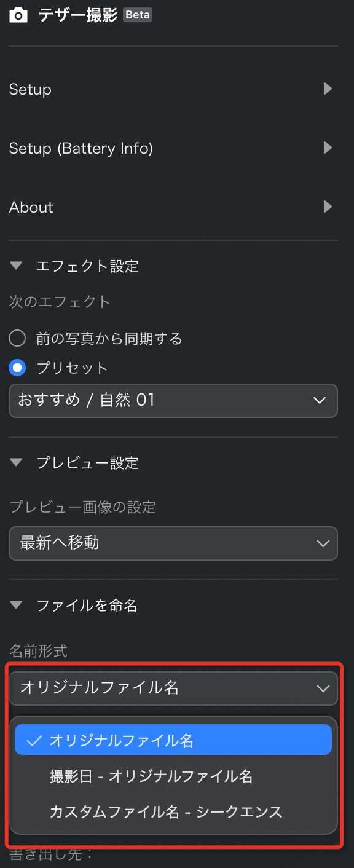Open the Setup (Battery Info) arrow icon
The height and width of the screenshot is (868, 354).
click(328, 148)
